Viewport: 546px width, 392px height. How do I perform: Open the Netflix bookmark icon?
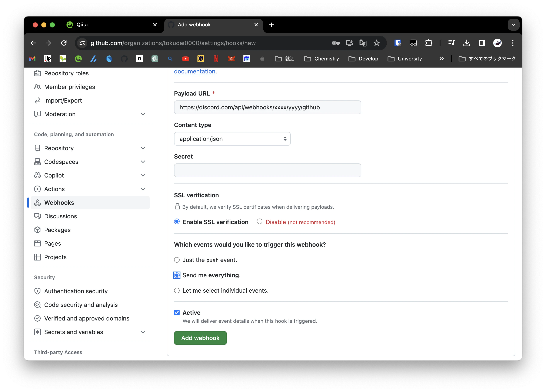216,59
